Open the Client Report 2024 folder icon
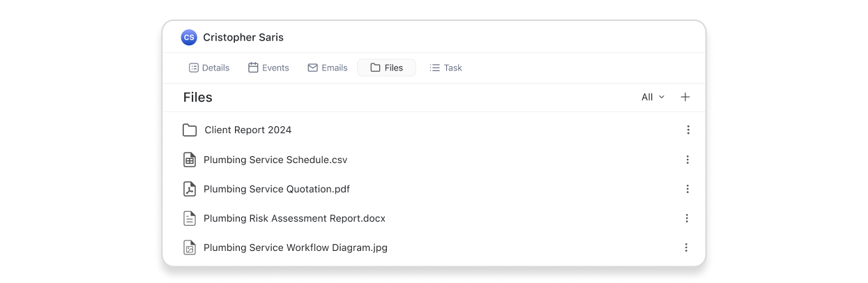Viewport: 868px width, 283px height. (190, 130)
